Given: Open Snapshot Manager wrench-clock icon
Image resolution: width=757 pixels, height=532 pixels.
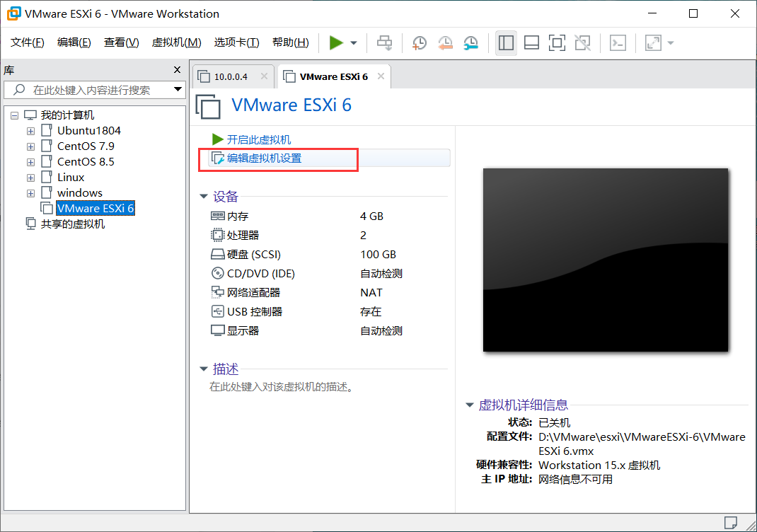Looking at the screenshot, I should [x=470, y=42].
